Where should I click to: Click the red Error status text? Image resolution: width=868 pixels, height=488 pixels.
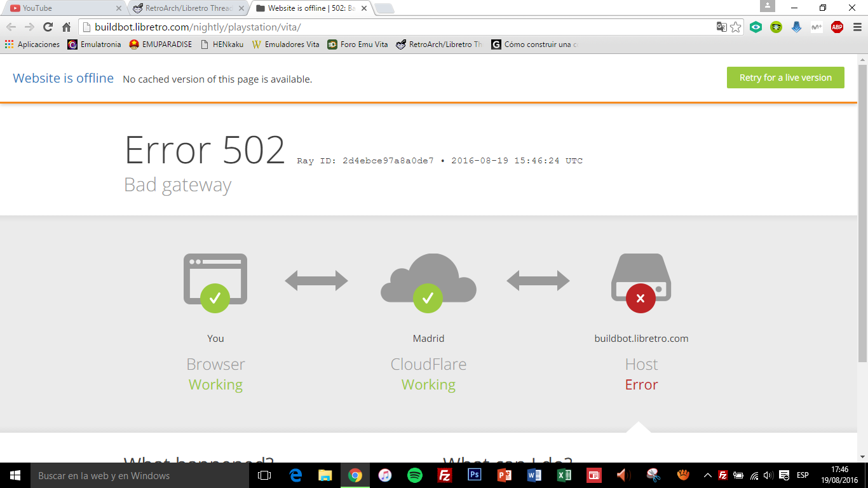(x=641, y=384)
